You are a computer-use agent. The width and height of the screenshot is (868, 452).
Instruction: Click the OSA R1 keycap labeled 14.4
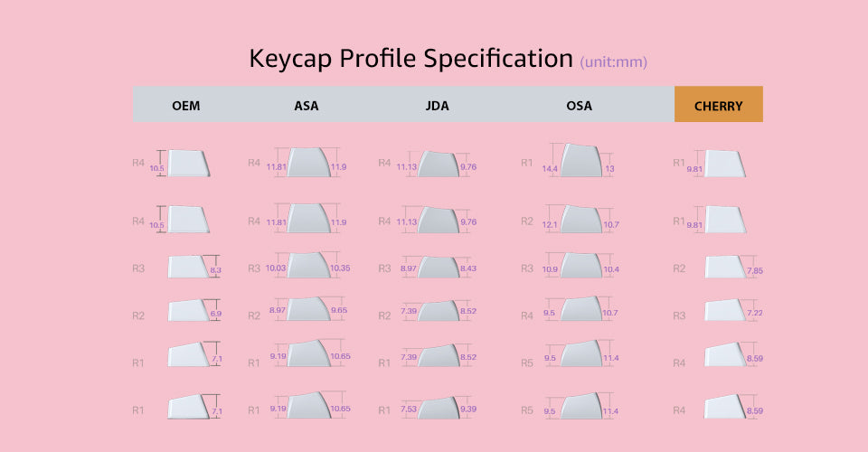(580, 160)
